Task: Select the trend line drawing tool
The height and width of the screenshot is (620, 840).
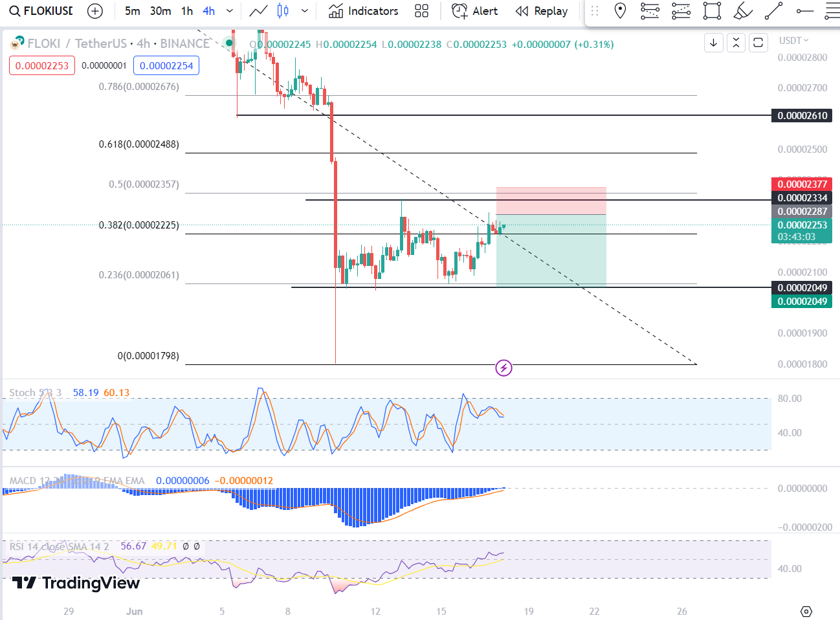Action: coord(773,11)
